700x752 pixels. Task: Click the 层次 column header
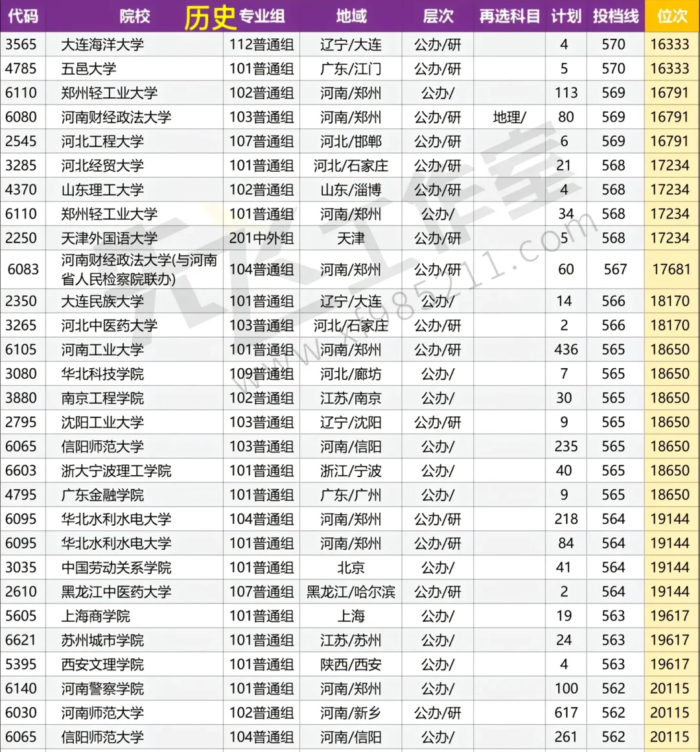pos(438,16)
